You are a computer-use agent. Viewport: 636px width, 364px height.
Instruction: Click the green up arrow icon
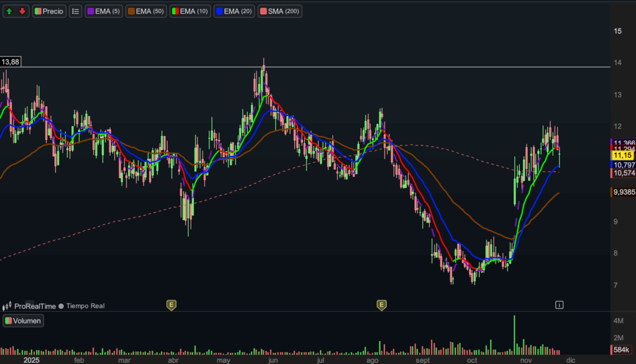[x=10, y=11]
